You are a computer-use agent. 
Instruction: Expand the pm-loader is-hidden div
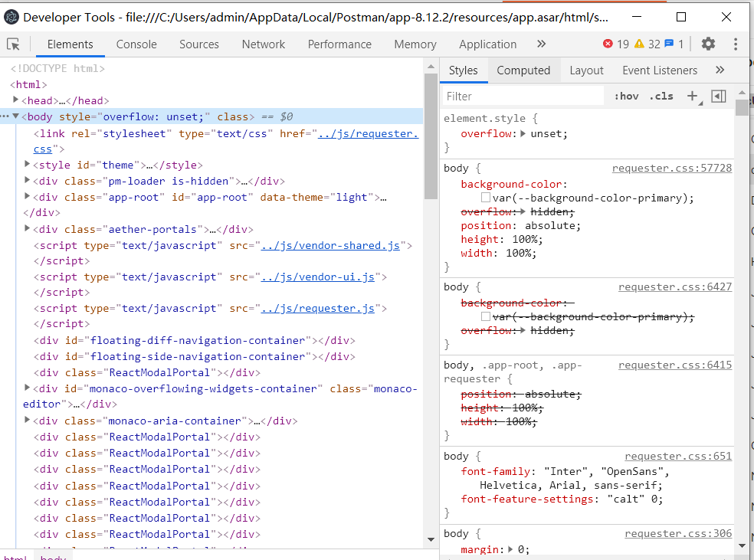28,180
